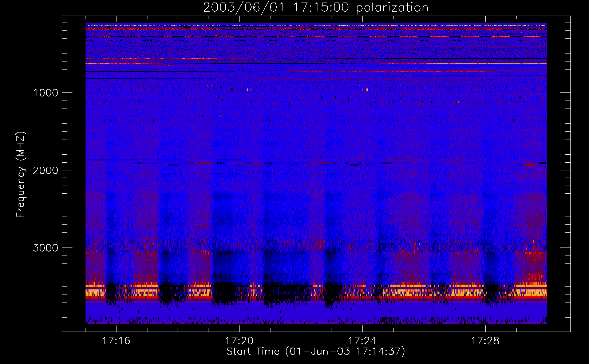589x364 pixels.
Task: Click the "Frequency (MHZ)" axis label
Action: tap(21, 175)
